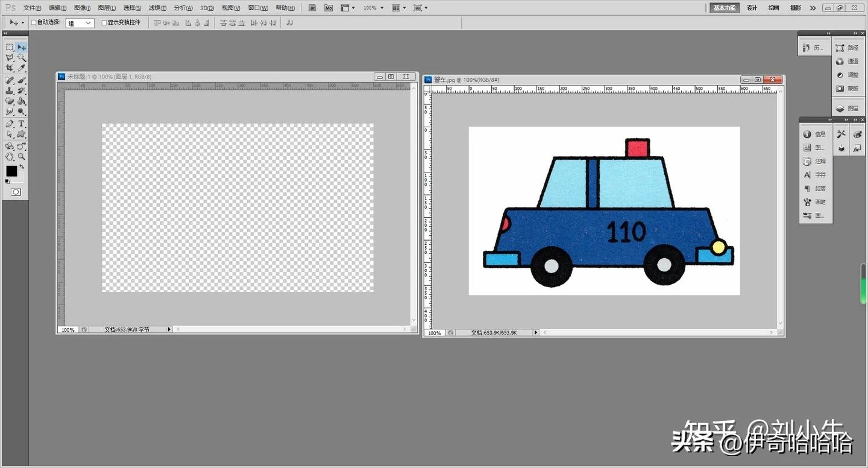
Task: Click the foreground color swatch
Action: pos(11,170)
